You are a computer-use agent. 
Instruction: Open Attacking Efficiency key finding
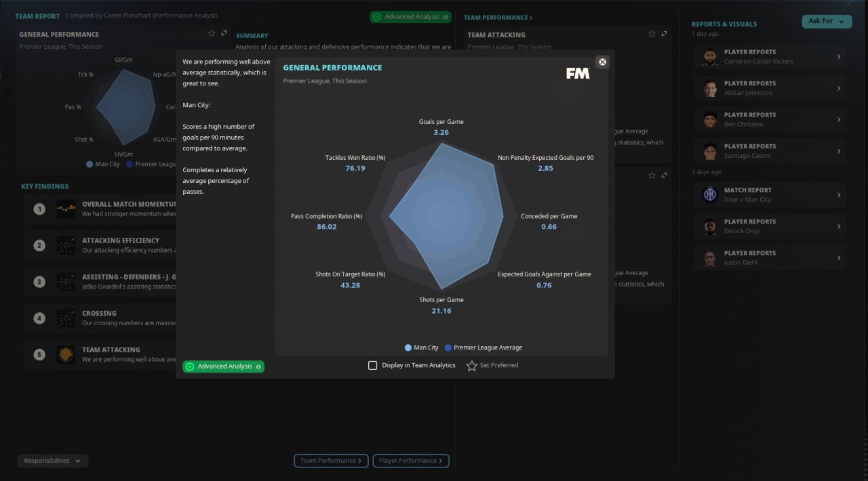coord(100,245)
